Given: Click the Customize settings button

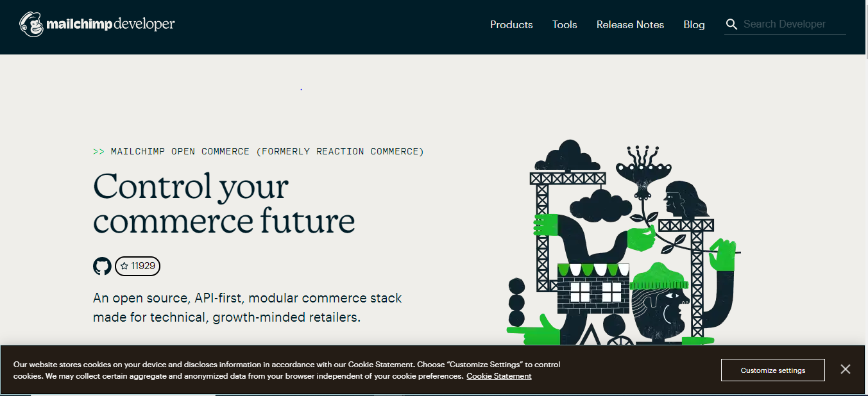Looking at the screenshot, I should coord(773,370).
